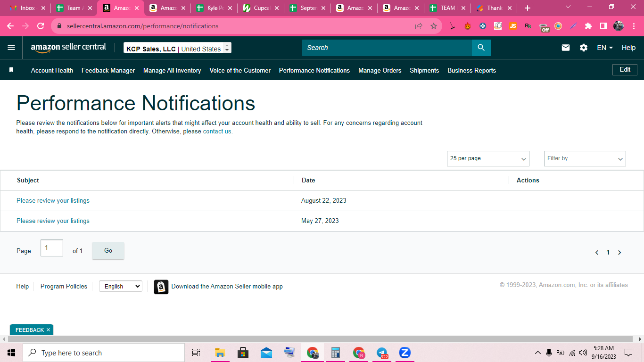Click the Amazon Seller Central logo
Screen dimensions: 644x362
coord(68,48)
